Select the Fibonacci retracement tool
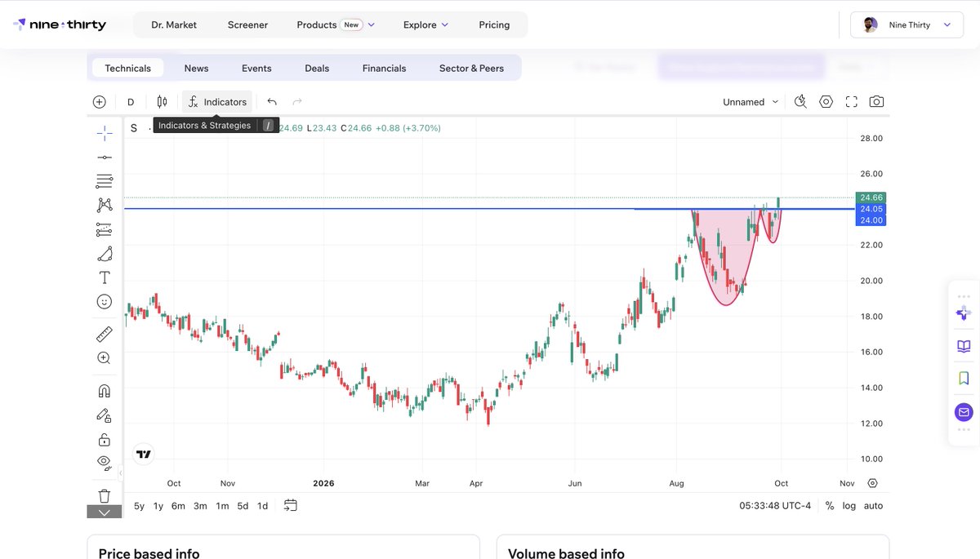980x559 pixels. (x=105, y=181)
